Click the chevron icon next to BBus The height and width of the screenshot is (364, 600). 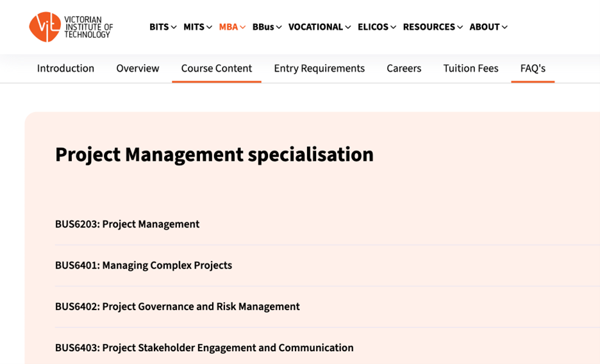pos(279,28)
